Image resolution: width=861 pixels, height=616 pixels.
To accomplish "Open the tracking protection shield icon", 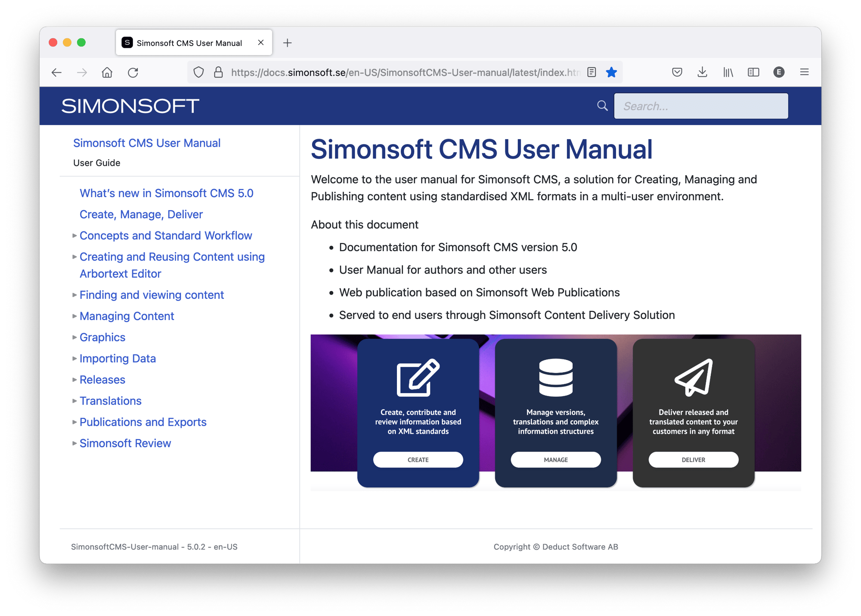I will (198, 72).
